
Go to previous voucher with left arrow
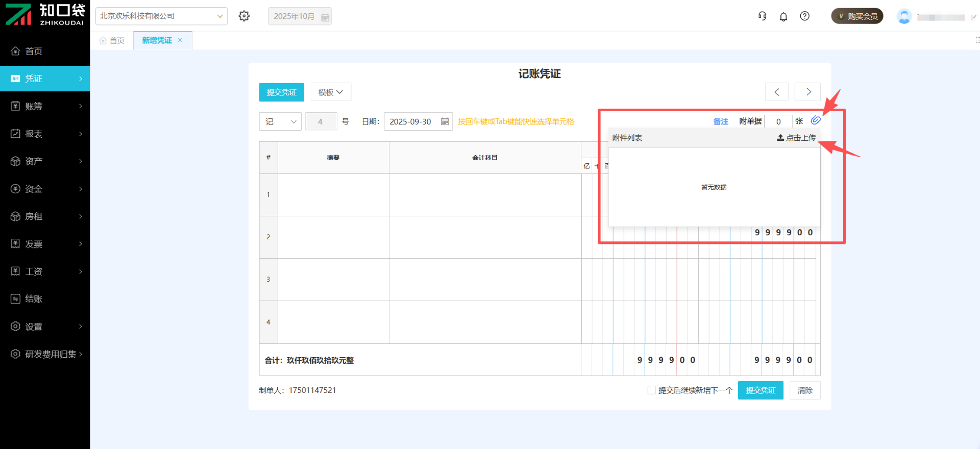coord(776,92)
